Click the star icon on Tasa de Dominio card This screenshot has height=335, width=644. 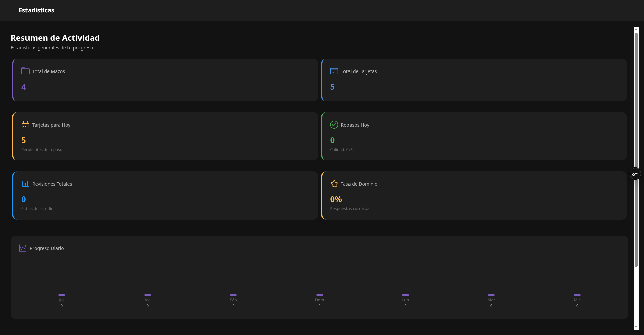pos(334,184)
